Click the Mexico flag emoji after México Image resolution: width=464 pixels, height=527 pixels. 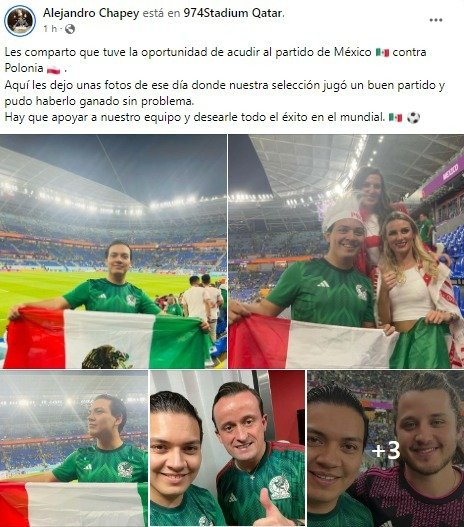point(382,52)
